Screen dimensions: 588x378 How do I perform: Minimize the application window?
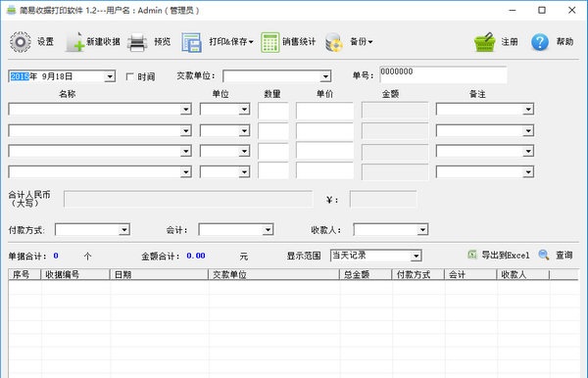(513, 10)
